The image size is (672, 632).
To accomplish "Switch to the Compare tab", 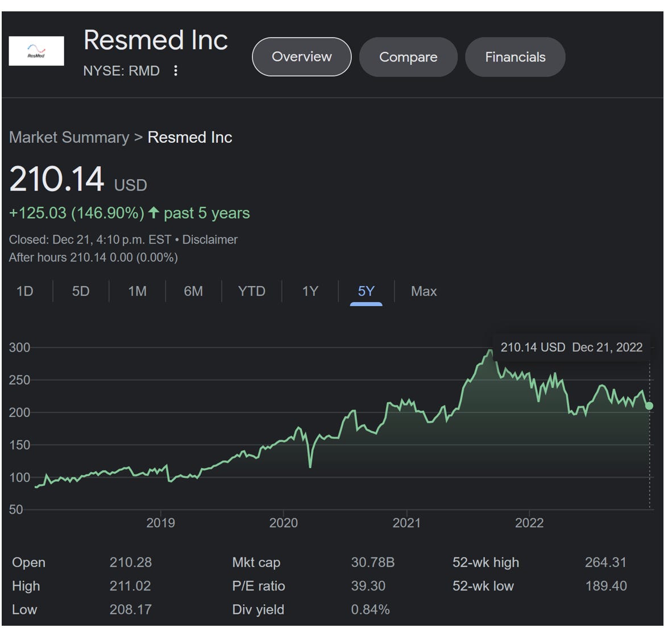I will click(408, 57).
